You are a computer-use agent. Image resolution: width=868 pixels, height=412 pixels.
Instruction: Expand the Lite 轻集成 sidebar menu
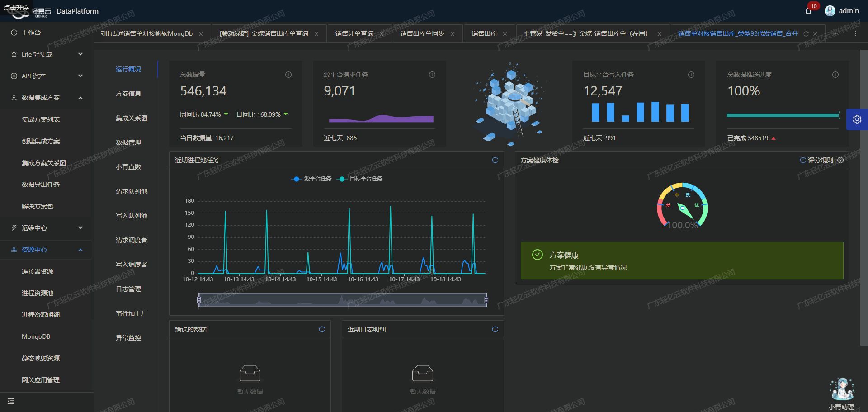[45, 54]
